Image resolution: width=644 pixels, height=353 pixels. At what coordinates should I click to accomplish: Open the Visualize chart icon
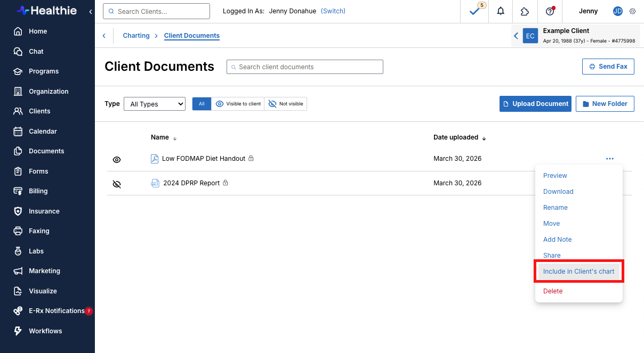click(18, 291)
